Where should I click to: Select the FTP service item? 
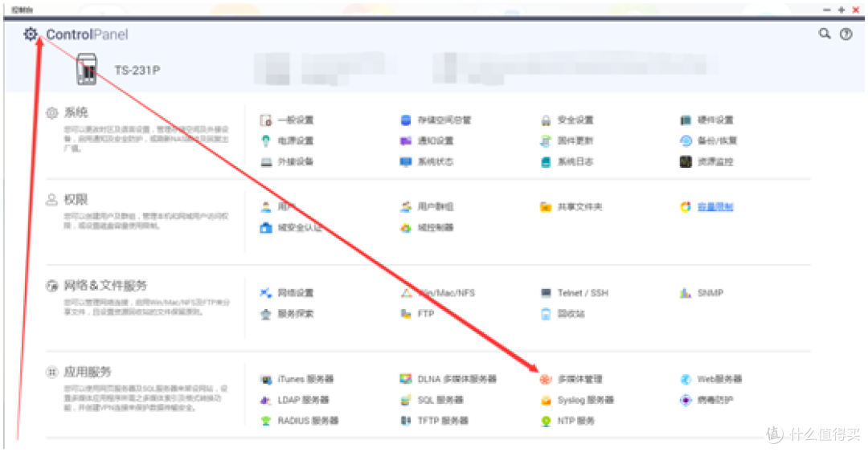425,314
